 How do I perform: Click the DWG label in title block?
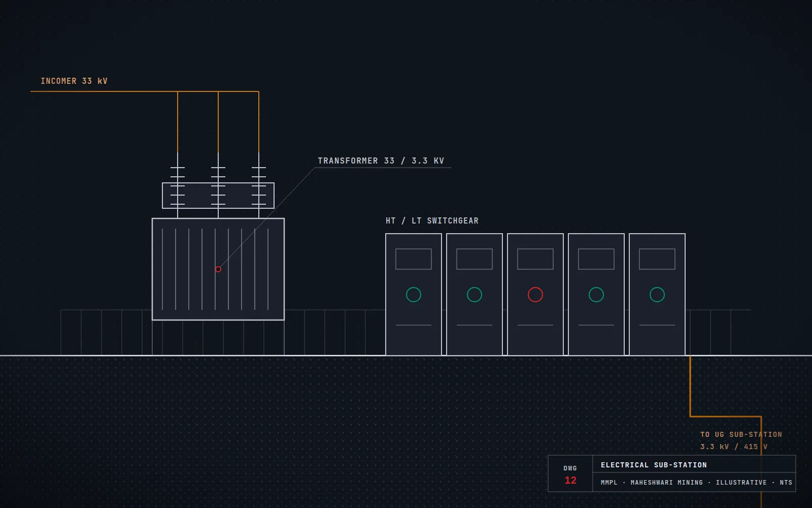pyautogui.click(x=570, y=468)
